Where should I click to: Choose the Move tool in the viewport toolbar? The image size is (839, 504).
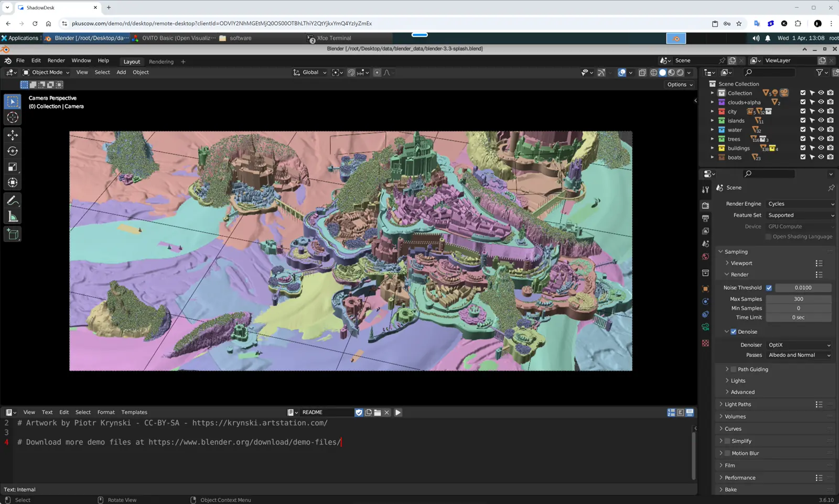click(13, 135)
